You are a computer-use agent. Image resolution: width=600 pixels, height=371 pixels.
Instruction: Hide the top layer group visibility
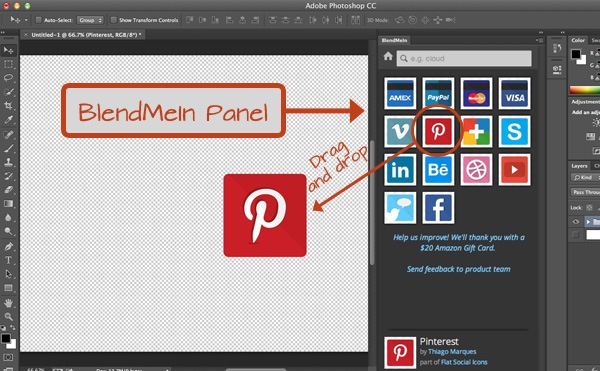point(576,221)
